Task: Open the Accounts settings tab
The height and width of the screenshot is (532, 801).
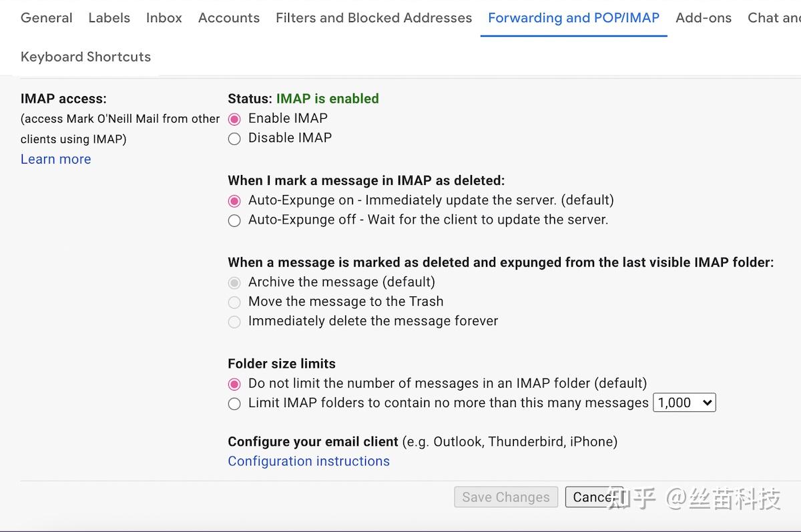Action: point(229,18)
